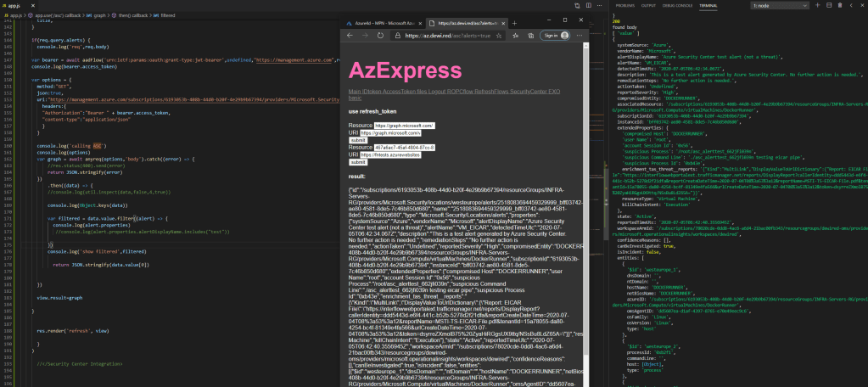Click the site lock icon in the address bar
This screenshot has height=387, width=868.
click(x=398, y=36)
